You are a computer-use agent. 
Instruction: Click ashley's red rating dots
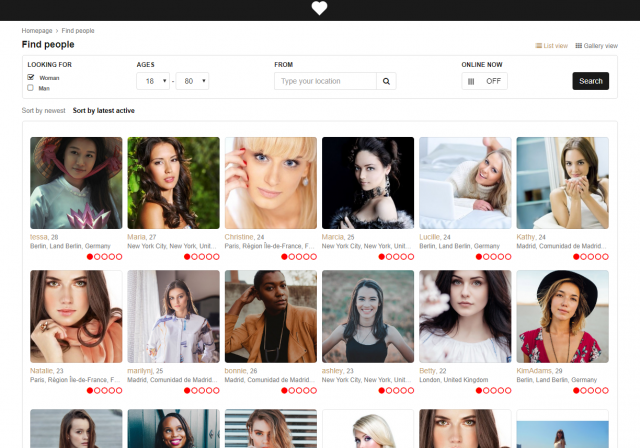point(396,390)
